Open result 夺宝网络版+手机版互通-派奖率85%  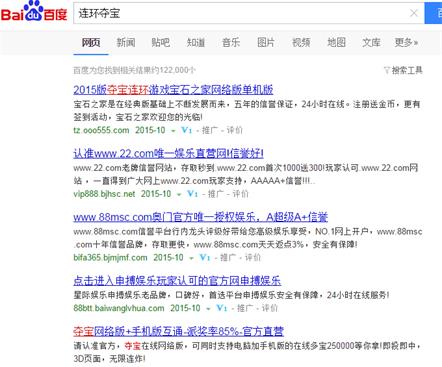[x=178, y=331]
